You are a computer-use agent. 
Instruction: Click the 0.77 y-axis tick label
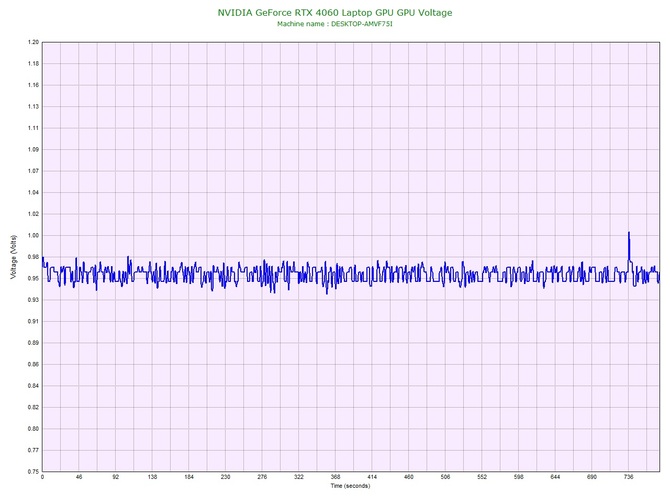coord(33,450)
